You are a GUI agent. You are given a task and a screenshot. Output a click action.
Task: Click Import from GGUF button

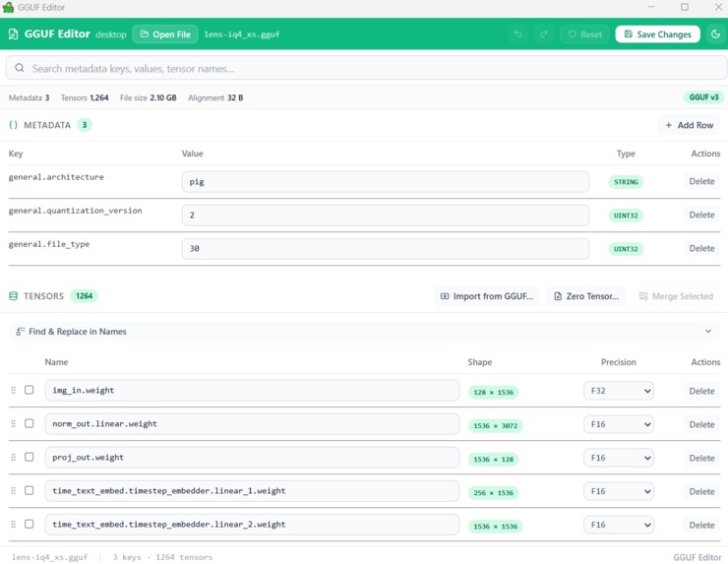click(487, 296)
